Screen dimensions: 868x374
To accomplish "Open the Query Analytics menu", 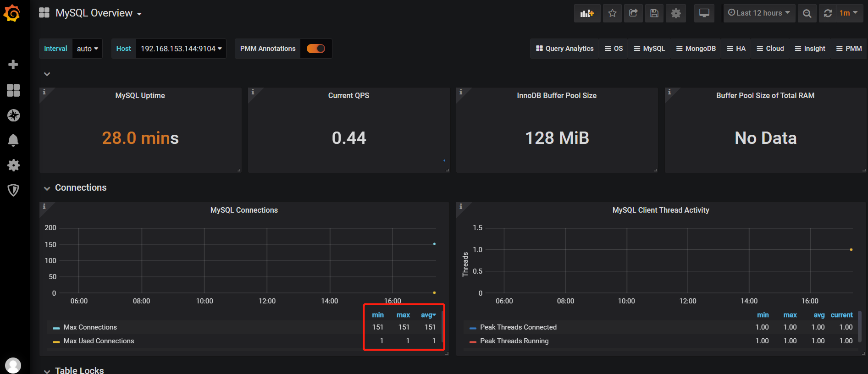I will [x=564, y=49].
